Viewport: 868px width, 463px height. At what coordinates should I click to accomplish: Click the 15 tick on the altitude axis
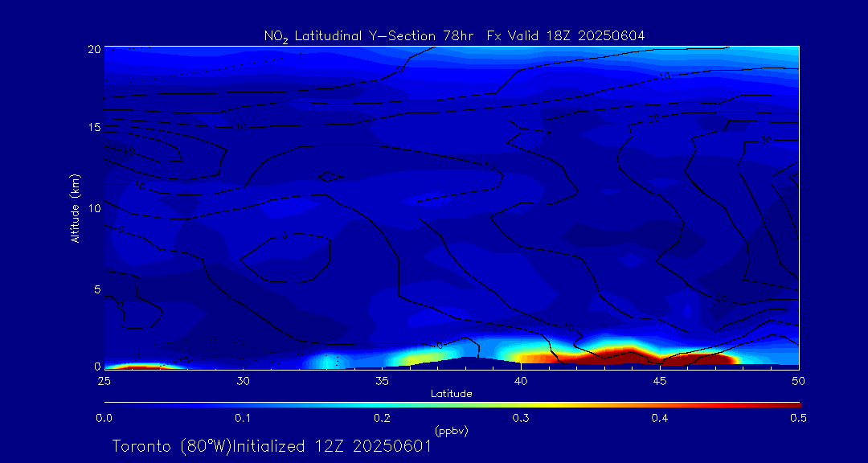pyautogui.click(x=94, y=128)
